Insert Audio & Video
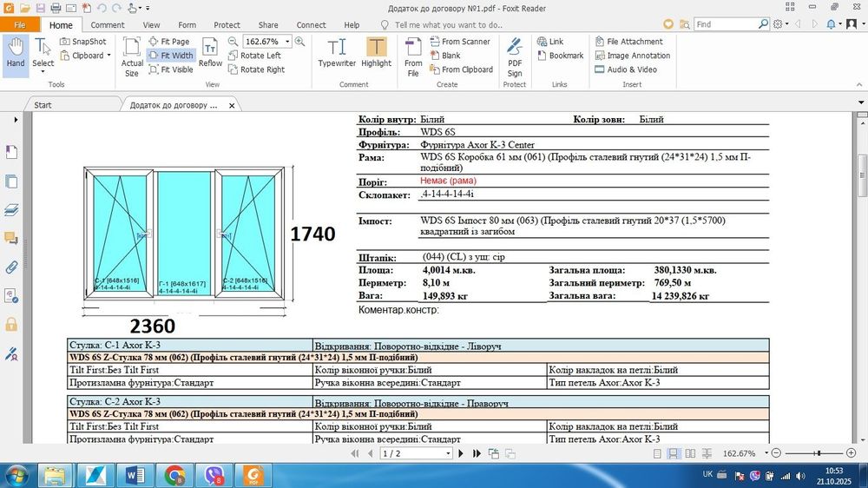Image resolution: width=868 pixels, height=488 pixels. (626, 69)
